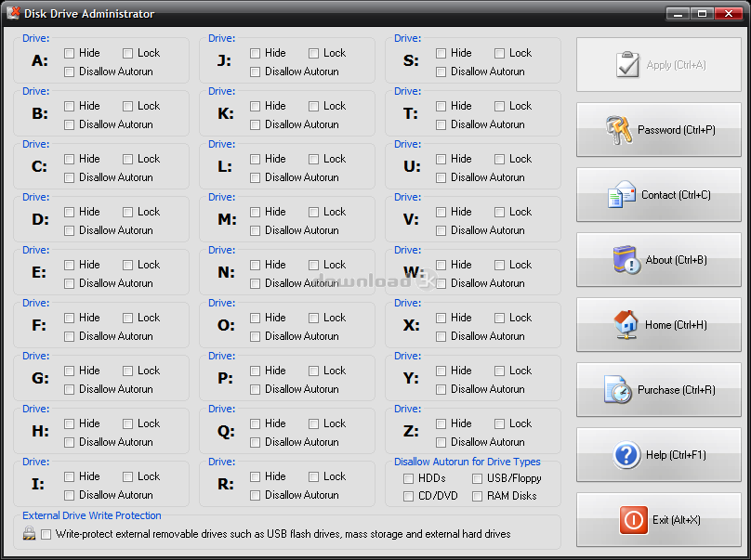Enable Hide for drive A:

(70, 53)
